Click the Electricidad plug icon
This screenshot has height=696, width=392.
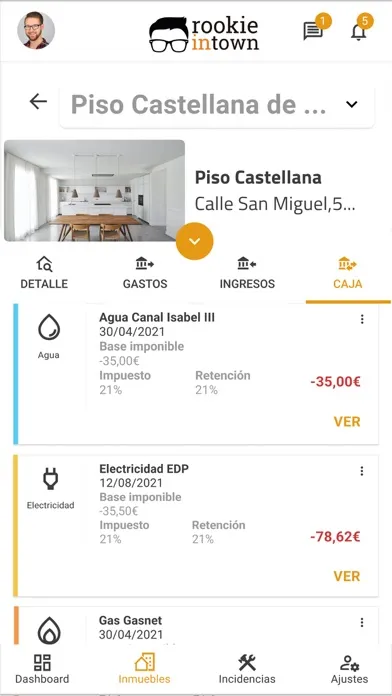[50, 479]
